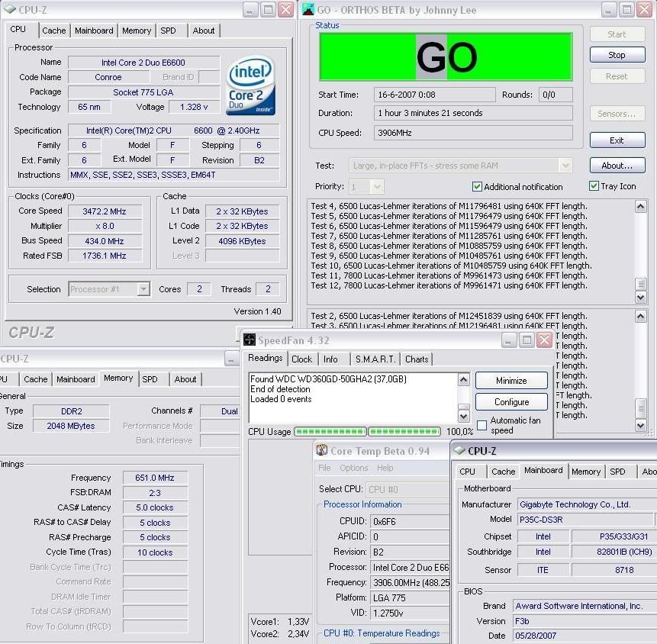Click the SpeedFan title bar icon
Screen dimensions: 657x644
[250, 340]
